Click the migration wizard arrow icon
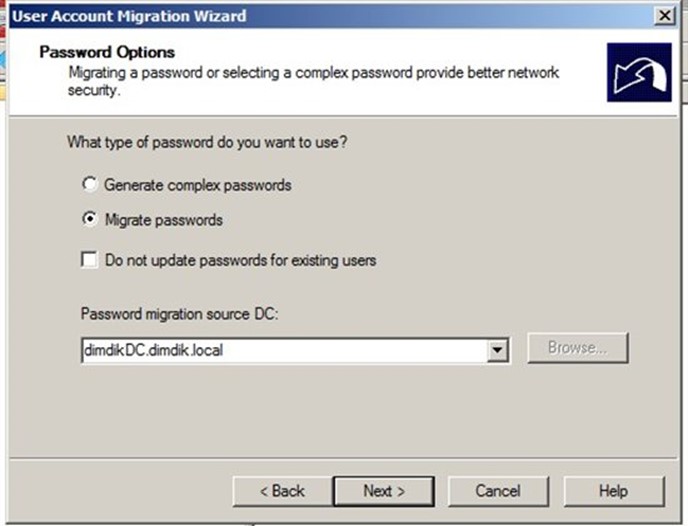Image resolution: width=688 pixels, height=526 pixels. 639,72
